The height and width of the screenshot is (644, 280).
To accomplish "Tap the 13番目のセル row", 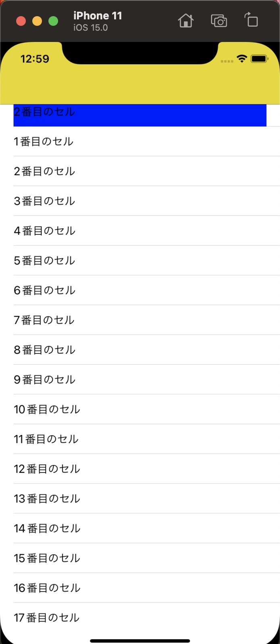I will coord(139,498).
